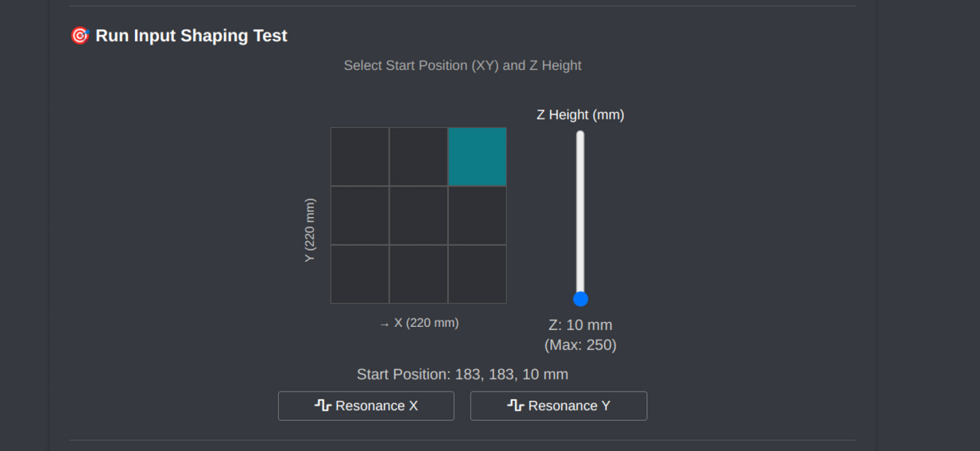Viewport: 980px width, 451px height.
Task: Click the Start Position coordinates readout
Action: tap(462, 375)
